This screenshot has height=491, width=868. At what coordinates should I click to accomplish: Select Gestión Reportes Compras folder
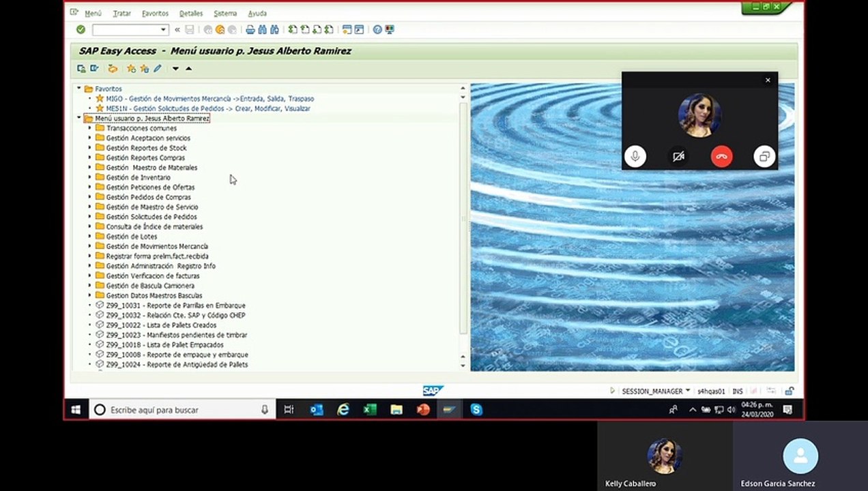coord(145,158)
